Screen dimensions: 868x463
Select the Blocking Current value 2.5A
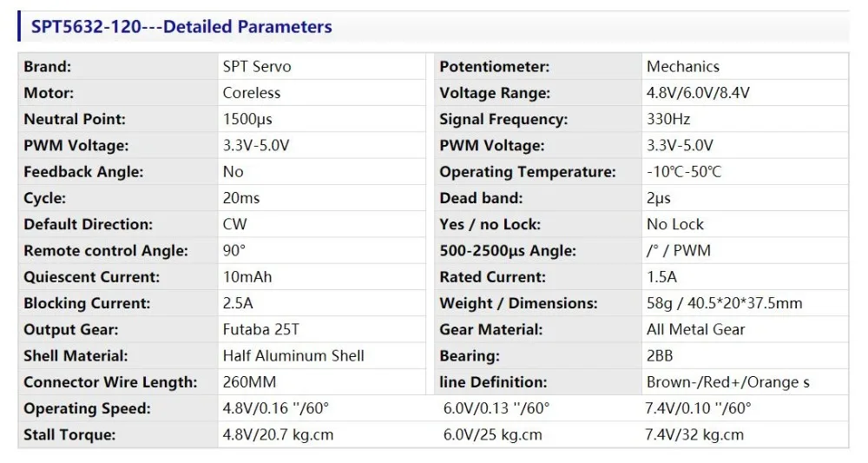tap(238, 303)
